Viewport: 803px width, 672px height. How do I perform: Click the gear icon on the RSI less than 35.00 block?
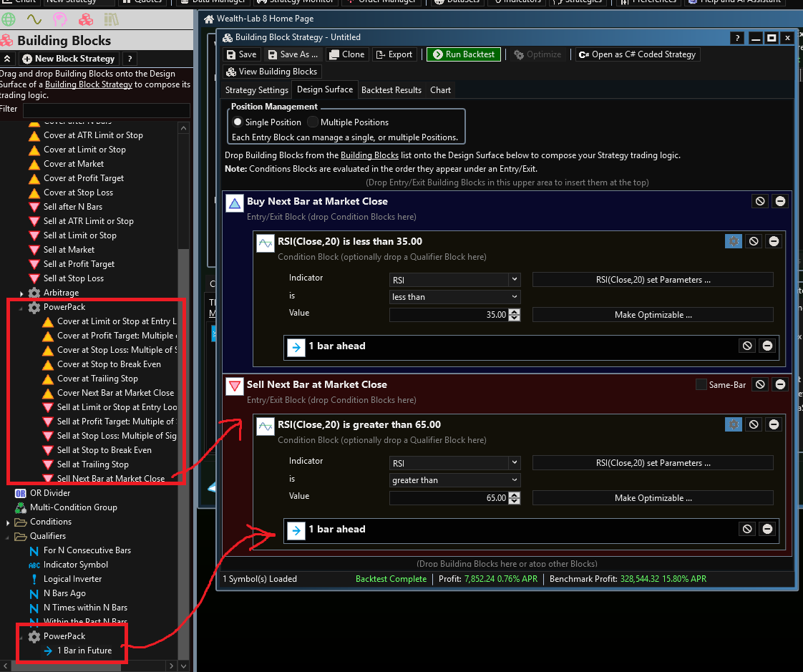click(x=733, y=242)
